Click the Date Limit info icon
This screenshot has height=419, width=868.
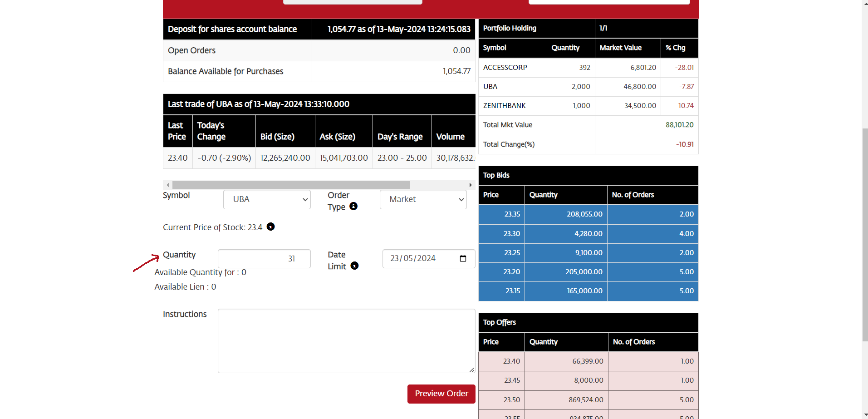[x=354, y=266]
